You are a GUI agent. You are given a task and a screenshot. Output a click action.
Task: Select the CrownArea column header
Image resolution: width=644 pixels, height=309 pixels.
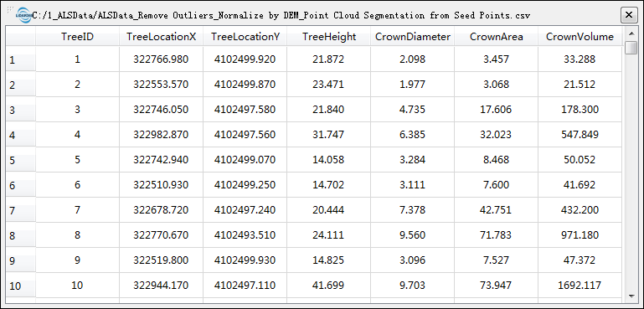[496, 37]
